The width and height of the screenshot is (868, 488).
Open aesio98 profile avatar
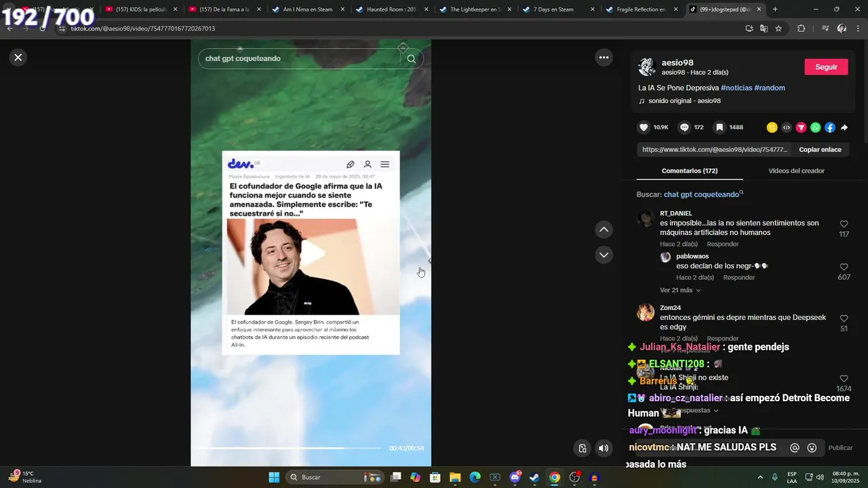[647, 67]
